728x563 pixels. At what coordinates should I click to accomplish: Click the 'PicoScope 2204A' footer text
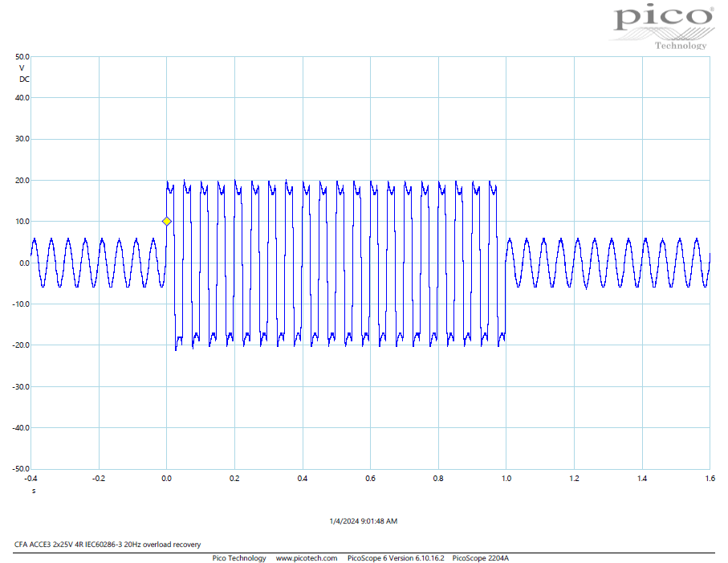481,558
